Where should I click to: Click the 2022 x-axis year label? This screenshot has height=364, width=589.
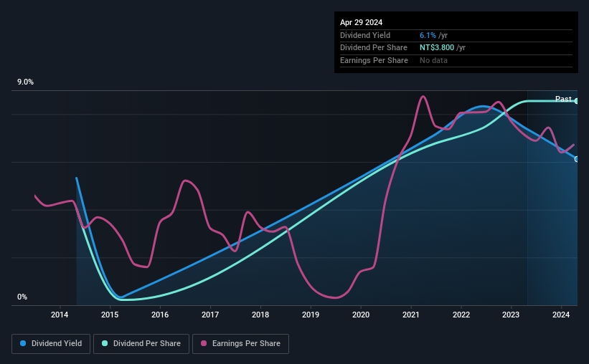[x=461, y=315]
